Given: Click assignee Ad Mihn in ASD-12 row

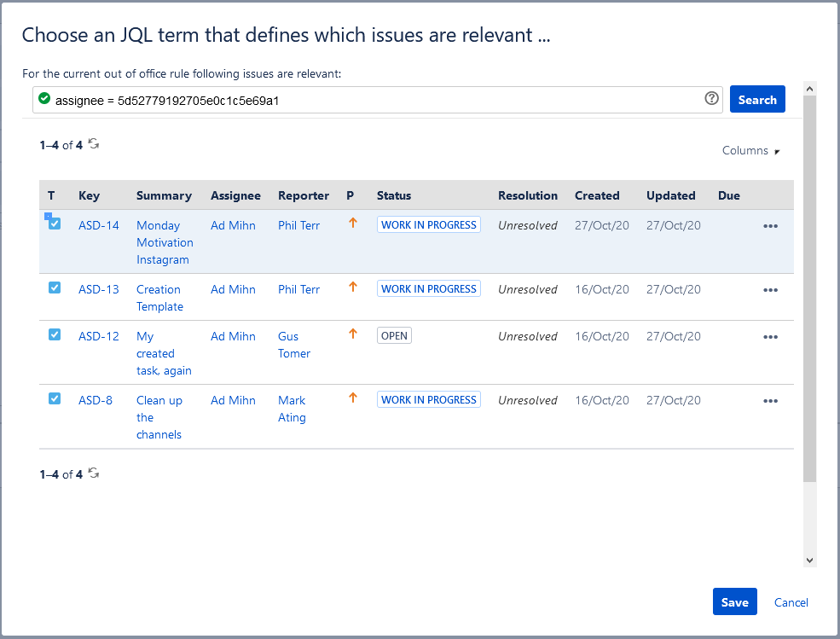Looking at the screenshot, I should pyautogui.click(x=233, y=337).
